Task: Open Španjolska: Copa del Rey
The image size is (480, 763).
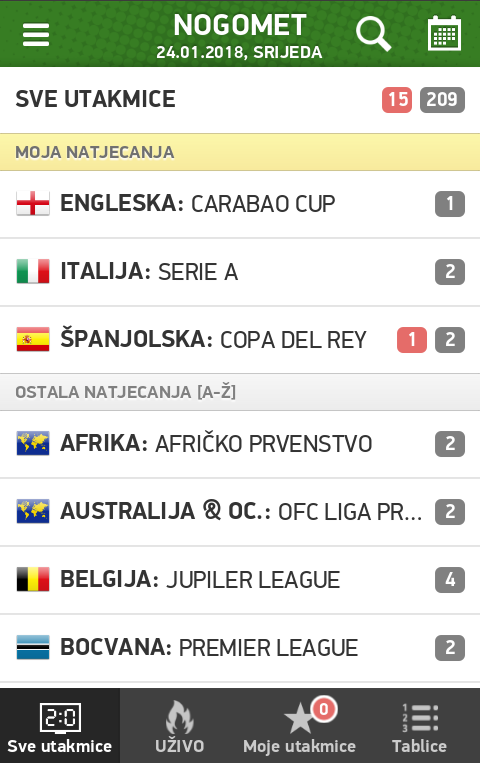Action: pos(240,340)
